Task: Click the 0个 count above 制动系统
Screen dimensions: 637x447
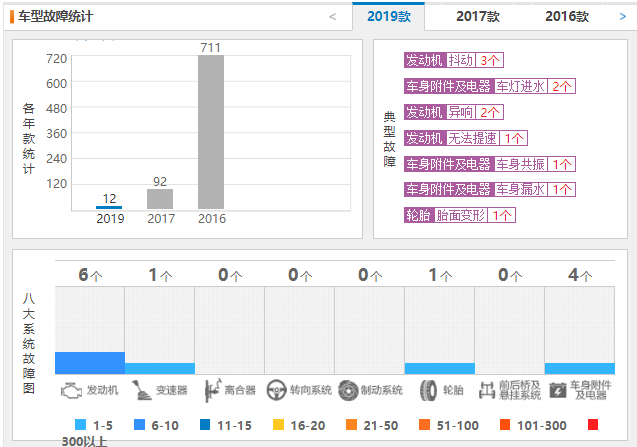Action: [x=370, y=275]
